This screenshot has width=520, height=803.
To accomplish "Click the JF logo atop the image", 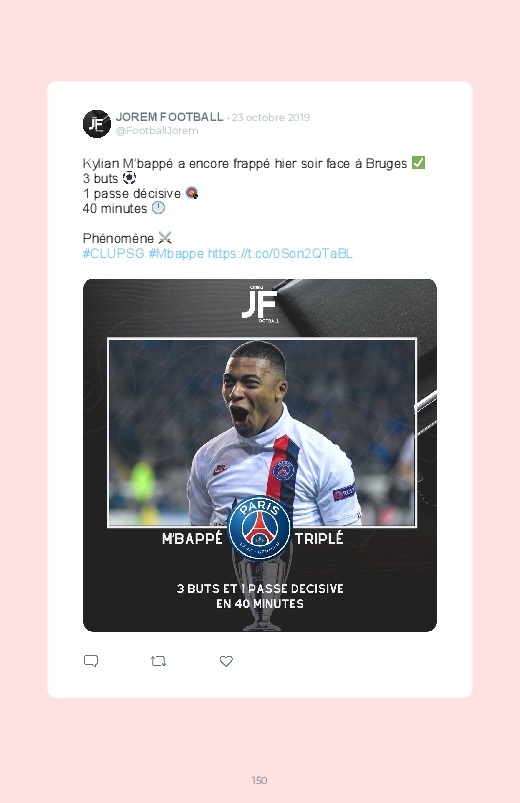I will pyautogui.click(x=260, y=304).
